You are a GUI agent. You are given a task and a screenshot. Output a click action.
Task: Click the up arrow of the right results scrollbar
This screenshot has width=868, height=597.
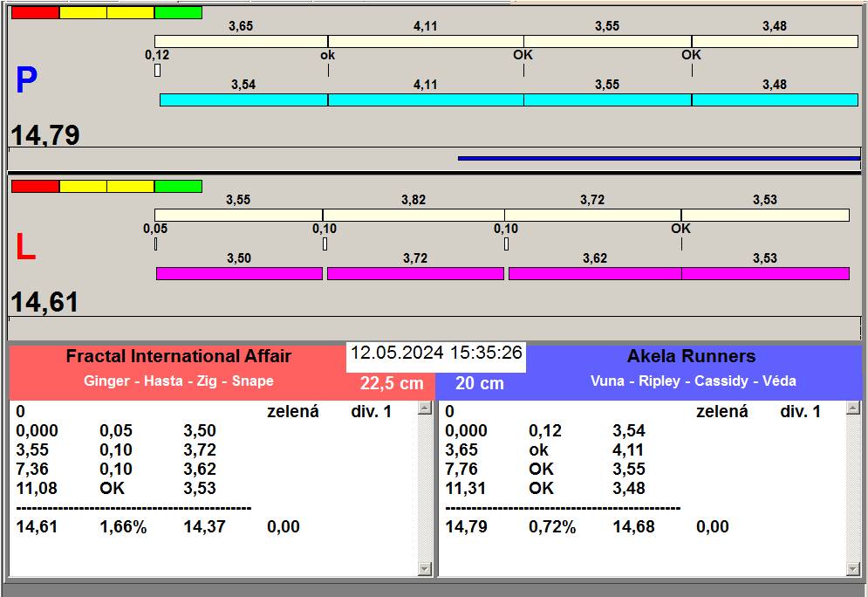(x=853, y=408)
